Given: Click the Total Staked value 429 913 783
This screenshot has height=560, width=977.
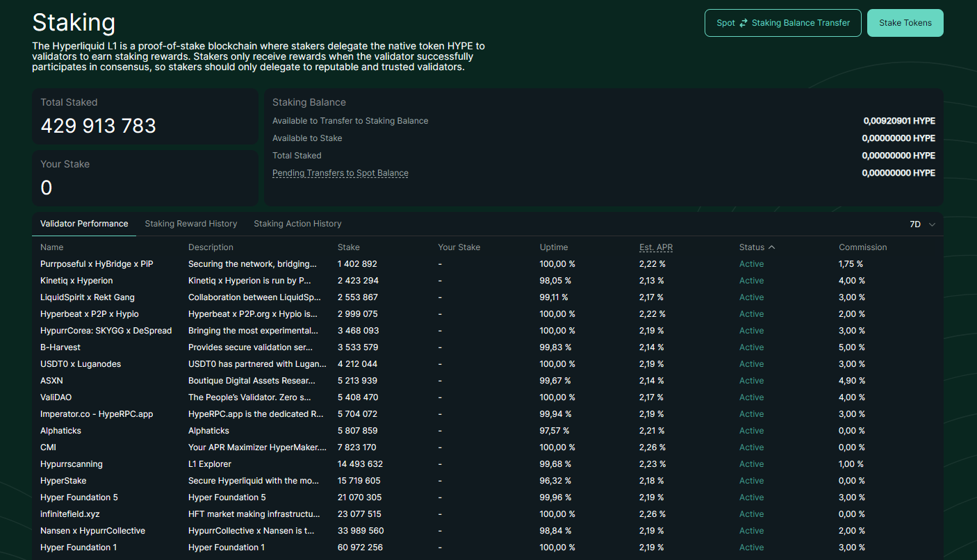Looking at the screenshot, I should click(98, 126).
